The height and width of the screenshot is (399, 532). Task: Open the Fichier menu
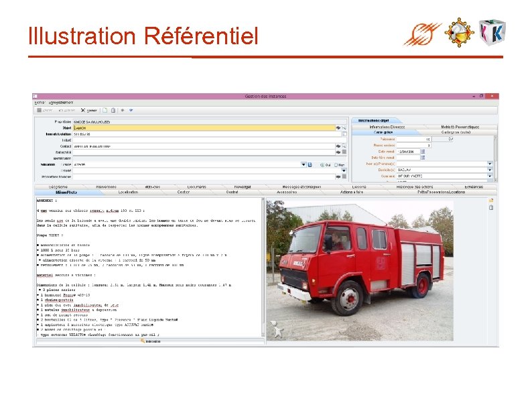point(40,103)
